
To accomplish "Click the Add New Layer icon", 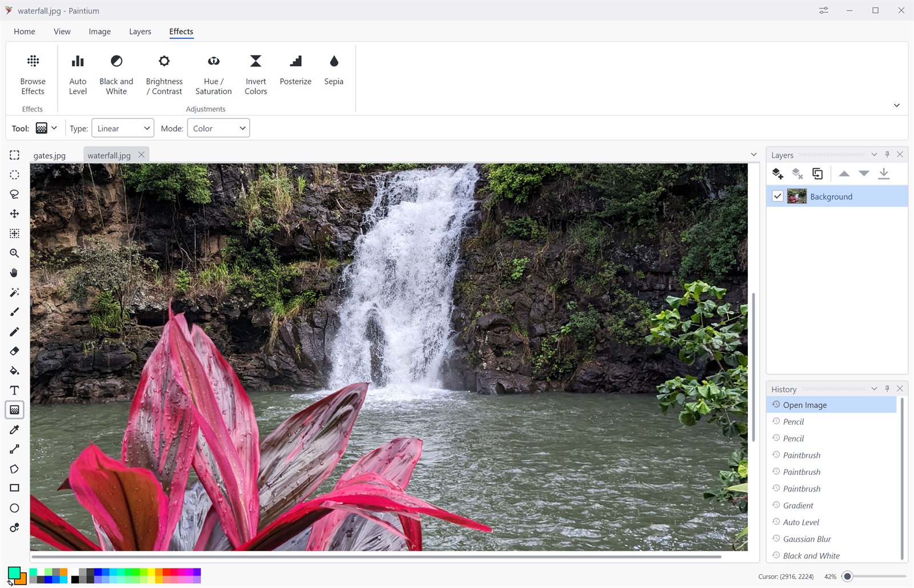I will click(777, 174).
